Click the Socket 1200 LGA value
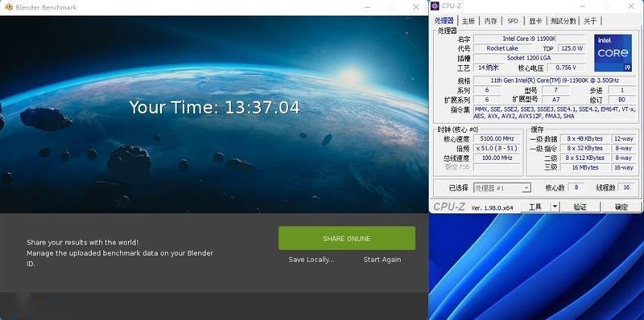 coord(529,58)
